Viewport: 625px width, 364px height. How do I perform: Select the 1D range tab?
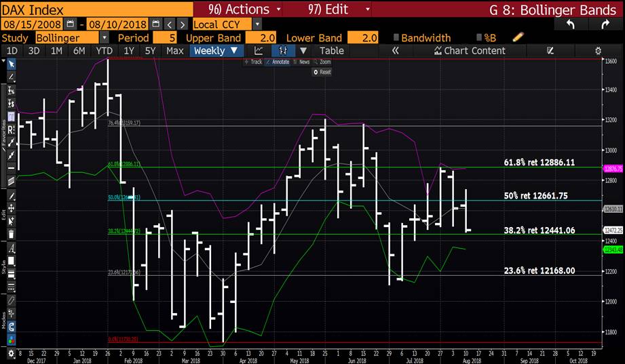click(12, 51)
